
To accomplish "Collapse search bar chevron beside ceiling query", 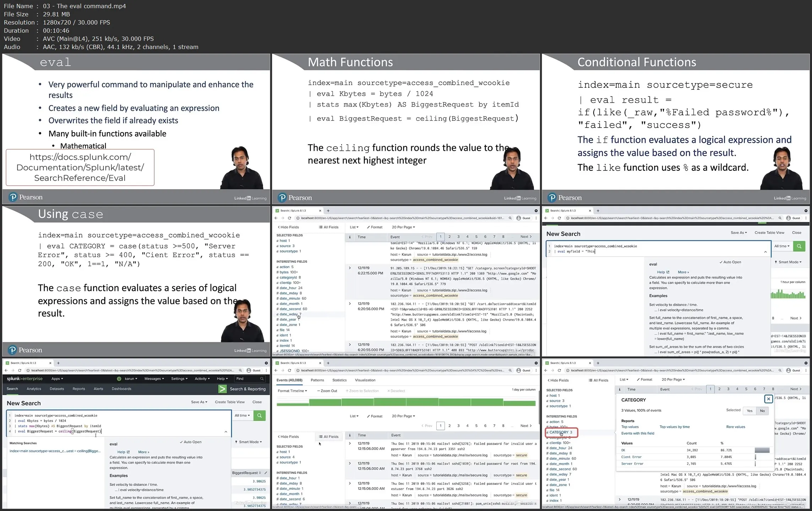I will pyautogui.click(x=226, y=432).
